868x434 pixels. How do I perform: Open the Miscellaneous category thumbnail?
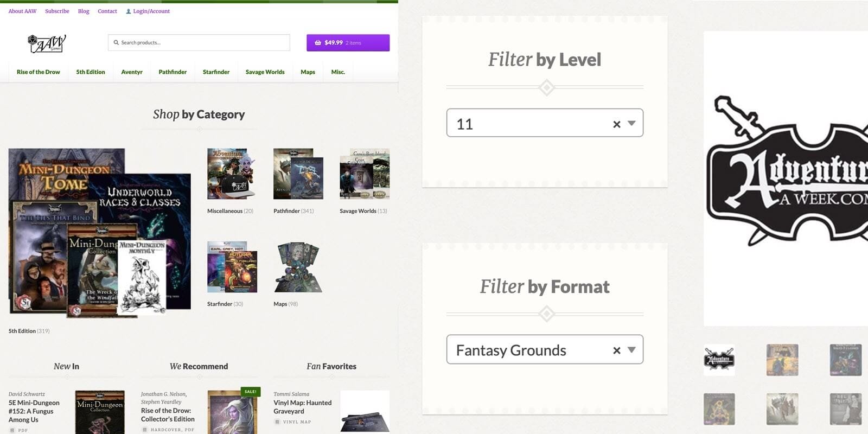pos(232,174)
